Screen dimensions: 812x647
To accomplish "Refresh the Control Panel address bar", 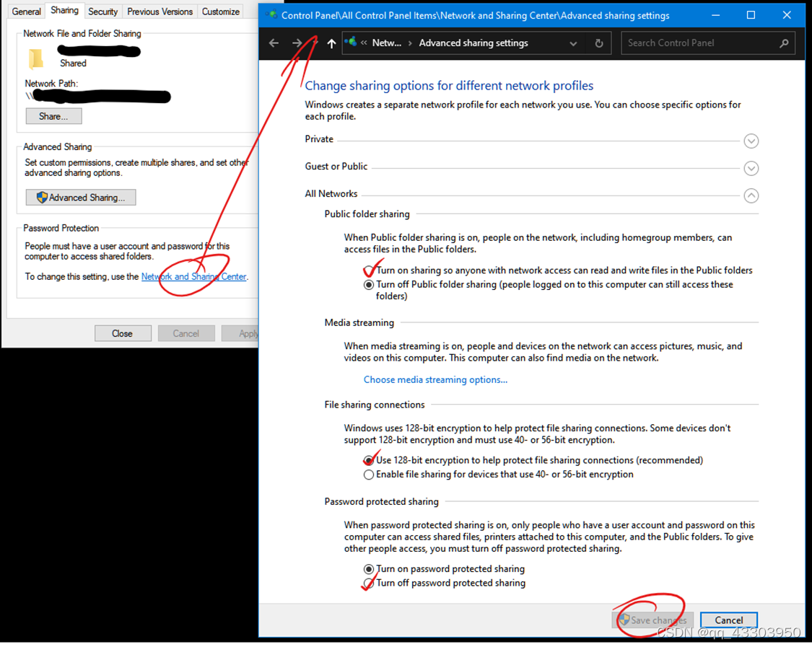I will (598, 43).
